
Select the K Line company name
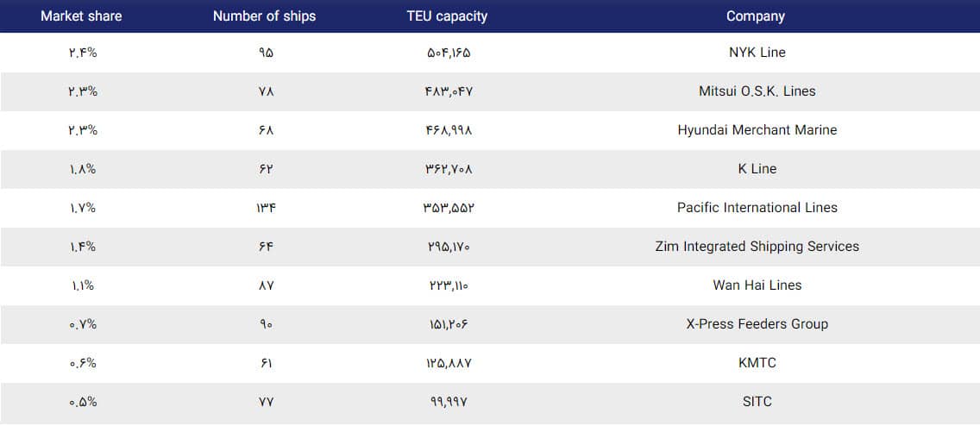click(757, 169)
